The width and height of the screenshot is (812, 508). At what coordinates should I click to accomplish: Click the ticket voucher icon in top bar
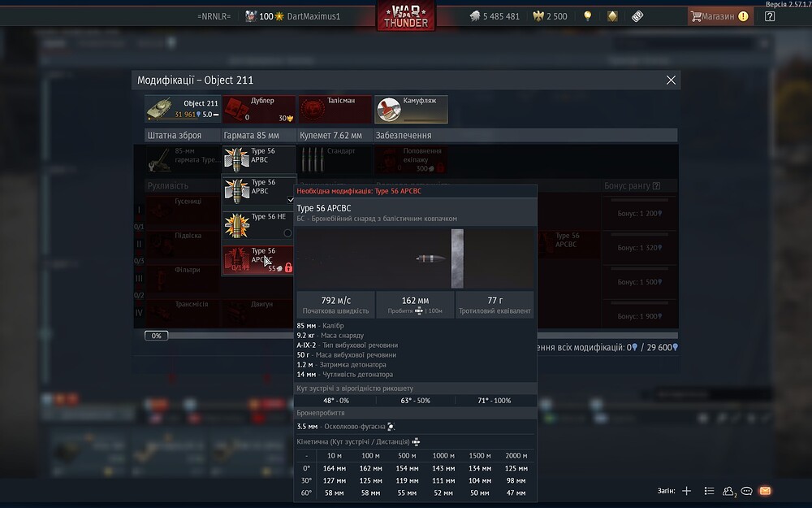click(637, 16)
